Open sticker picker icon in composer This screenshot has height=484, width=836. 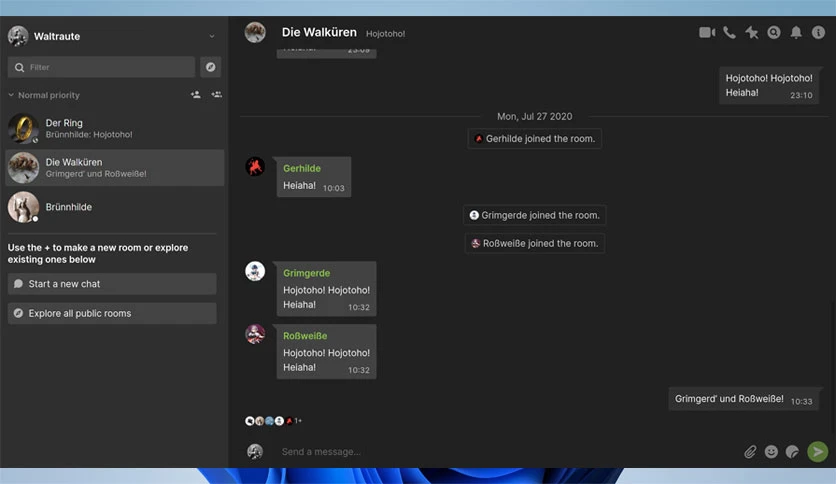[x=792, y=452]
